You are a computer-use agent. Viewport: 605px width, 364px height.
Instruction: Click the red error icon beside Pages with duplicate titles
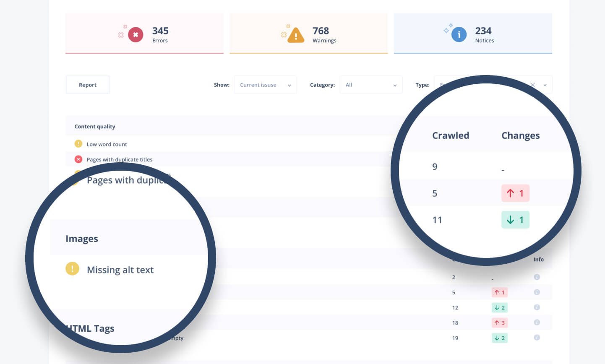tap(78, 159)
